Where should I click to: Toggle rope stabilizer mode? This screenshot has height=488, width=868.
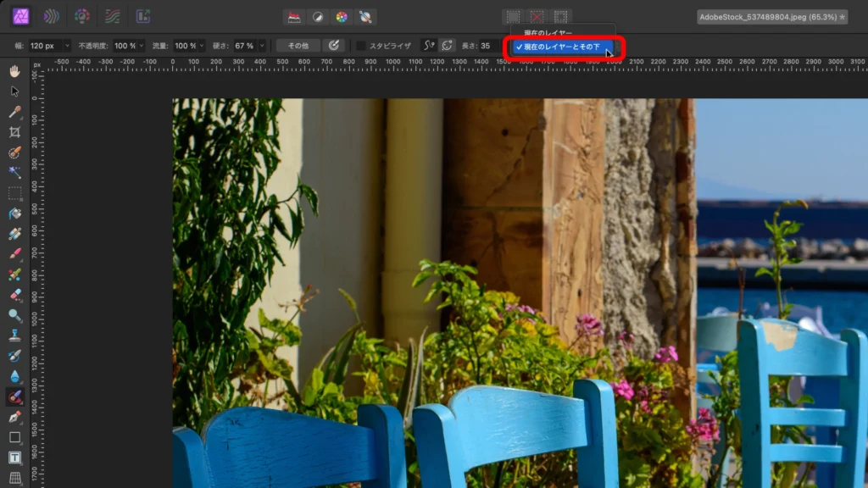point(429,46)
